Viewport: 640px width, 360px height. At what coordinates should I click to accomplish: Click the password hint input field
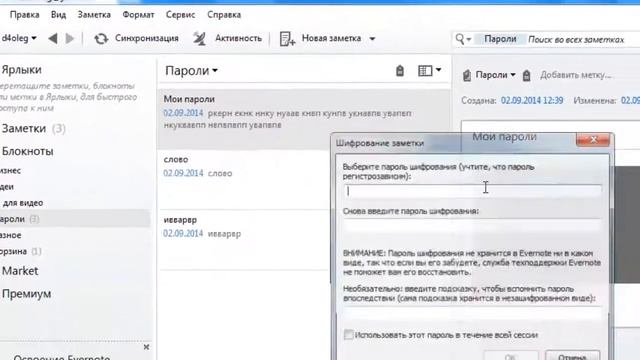472,313
